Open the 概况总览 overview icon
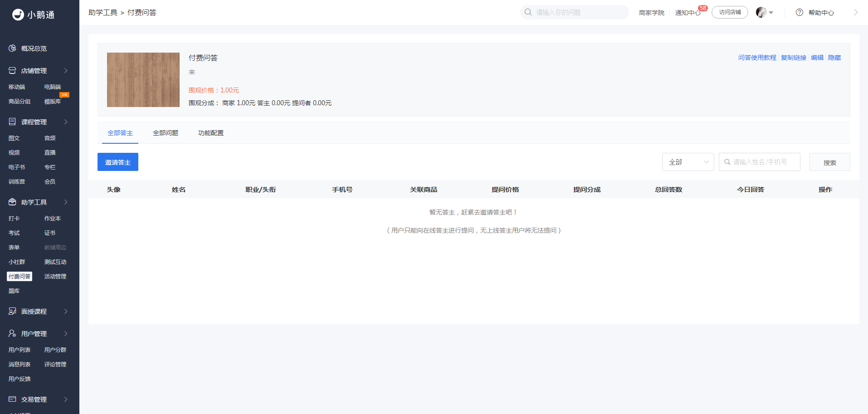 [12, 48]
